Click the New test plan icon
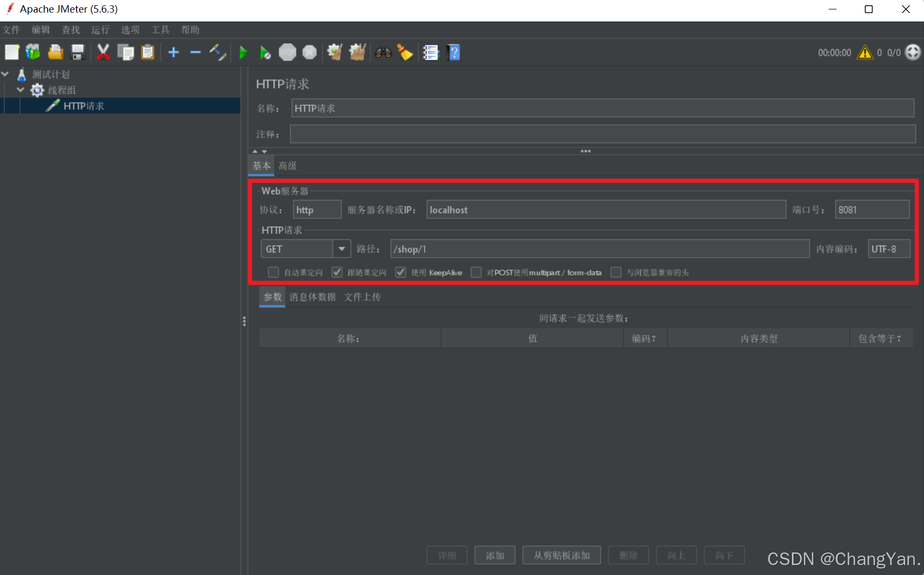 point(12,52)
